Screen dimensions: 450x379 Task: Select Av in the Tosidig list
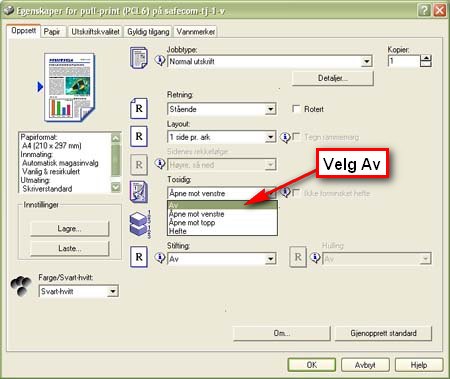222,205
